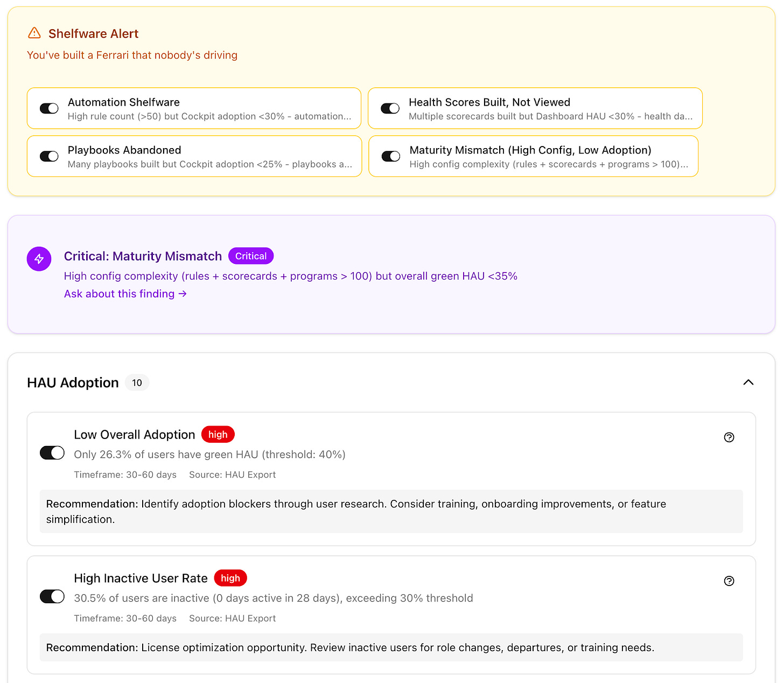
Task: Open help icon for High Inactive User Rate
Action: pyautogui.click(x=729, y=581)
